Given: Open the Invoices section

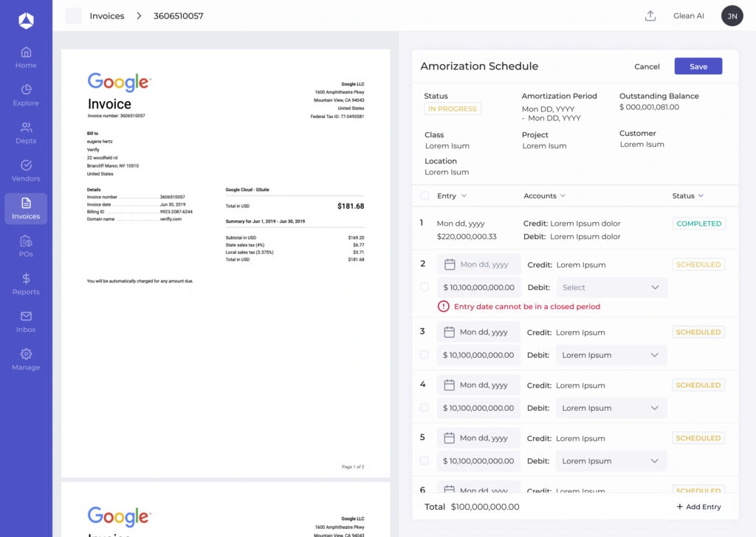Looking at the screenshot, I should point(26,209).
